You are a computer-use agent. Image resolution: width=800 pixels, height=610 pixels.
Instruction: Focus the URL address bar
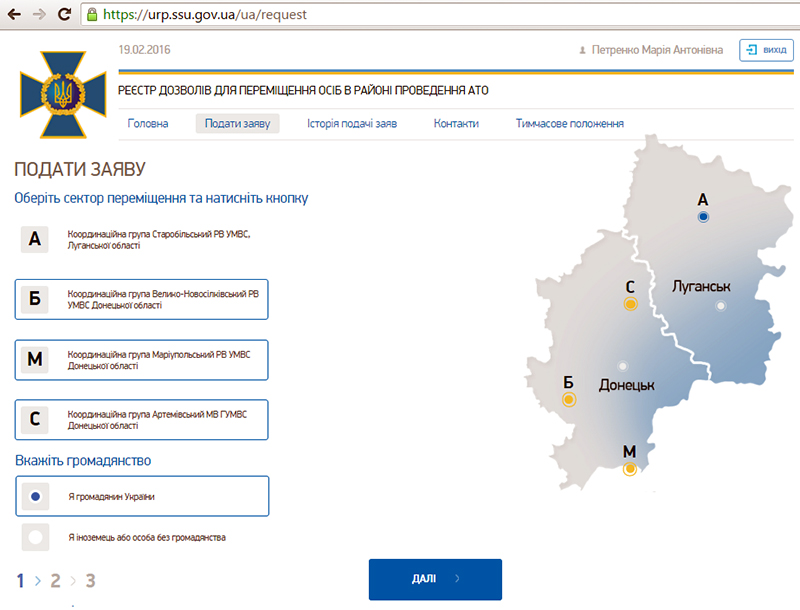[439, 14]
